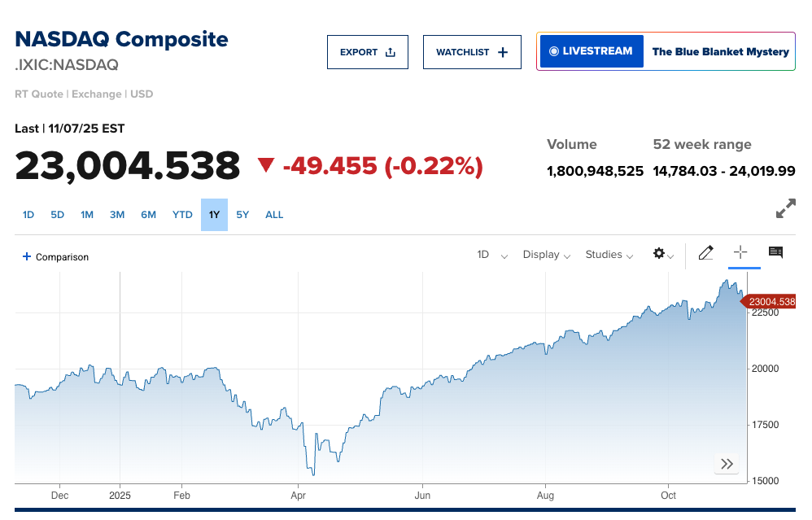Image resolution: width=812 pixels, height=520 pixels.
Task: Open The Blue Blanket Mystery link
Action: 720,52
